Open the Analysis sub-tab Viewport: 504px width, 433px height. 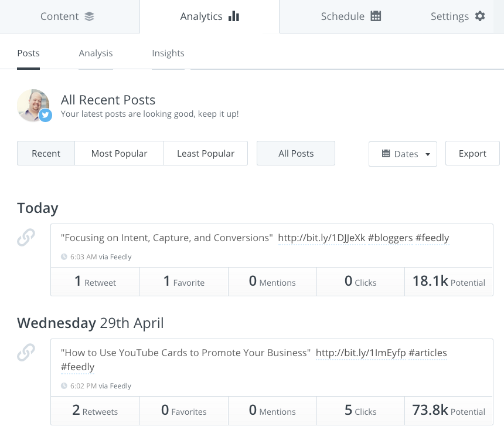[x=96, y=53]
